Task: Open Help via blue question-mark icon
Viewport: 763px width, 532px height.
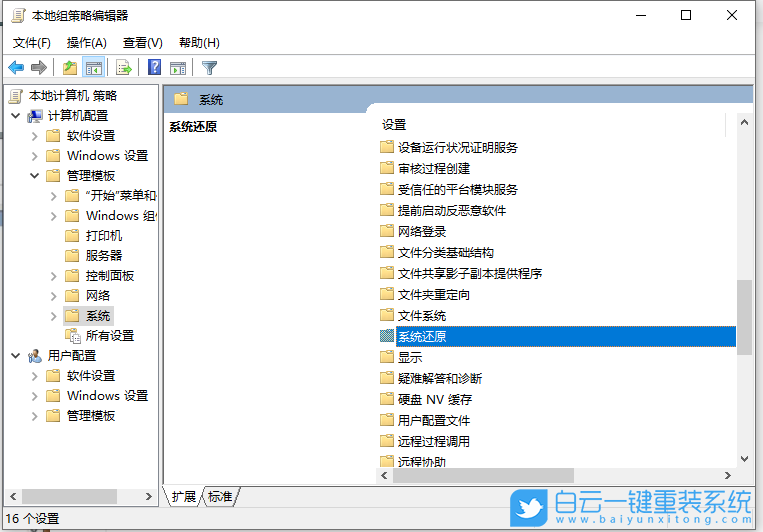Action: 154,67
